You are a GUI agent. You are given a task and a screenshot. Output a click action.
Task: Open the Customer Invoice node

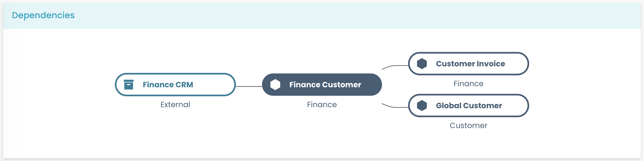click(468, 64)
